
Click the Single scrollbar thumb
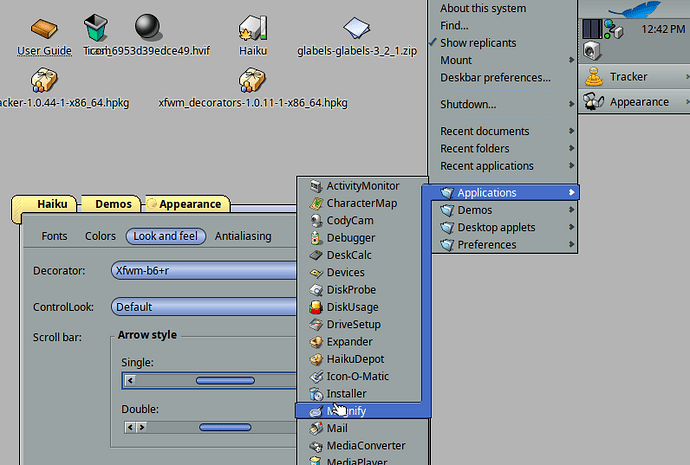225,381
